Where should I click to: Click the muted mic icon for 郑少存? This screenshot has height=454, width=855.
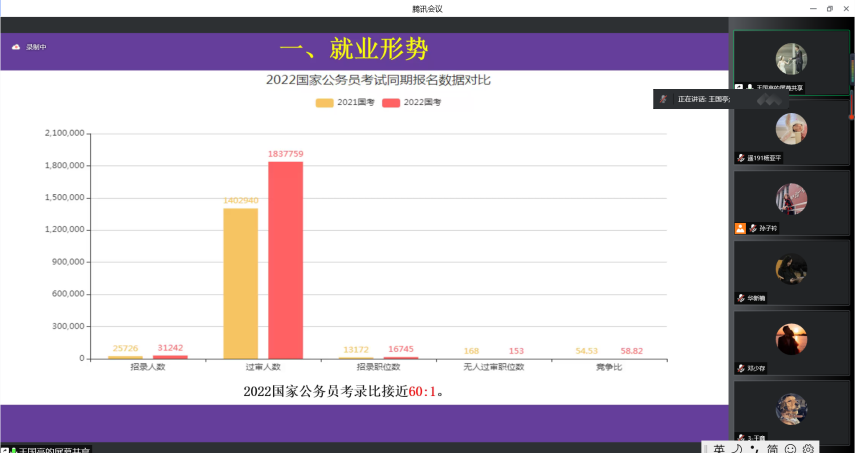pyautogui.click(x=741, y=368)
